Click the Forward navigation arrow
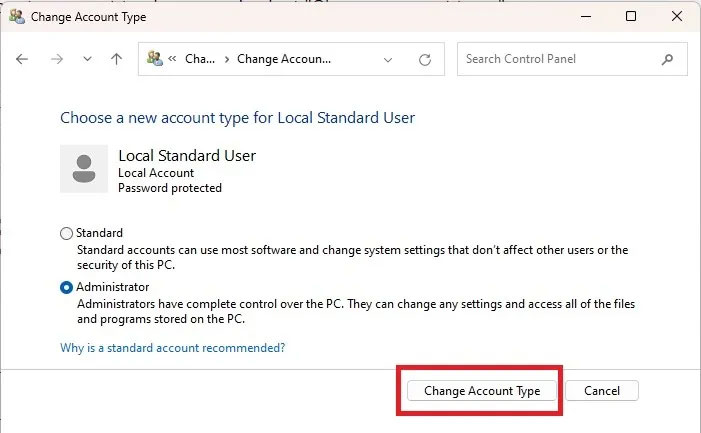This screenshot has height=433, width=701. click(x=57, y=59)
